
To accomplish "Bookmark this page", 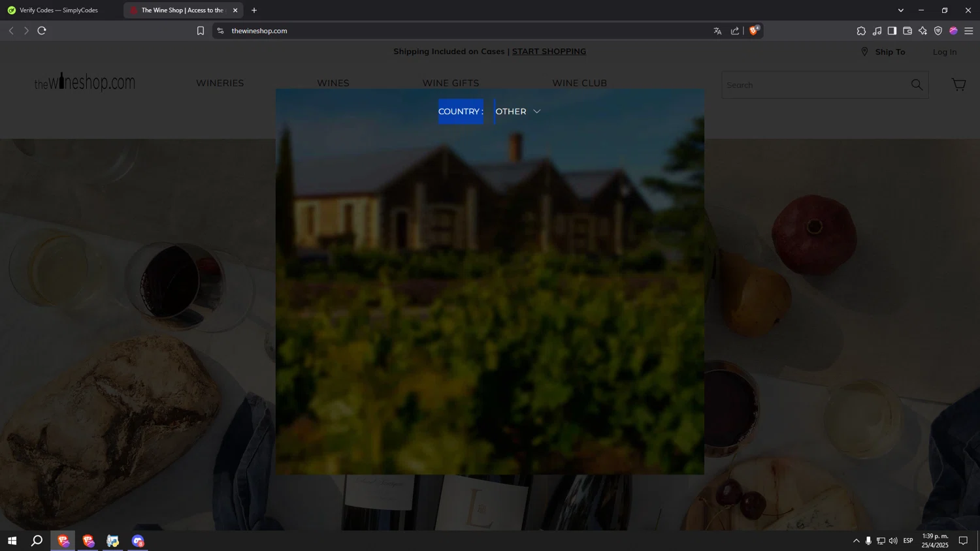I will pyautogui.click(x=201, y=31).
